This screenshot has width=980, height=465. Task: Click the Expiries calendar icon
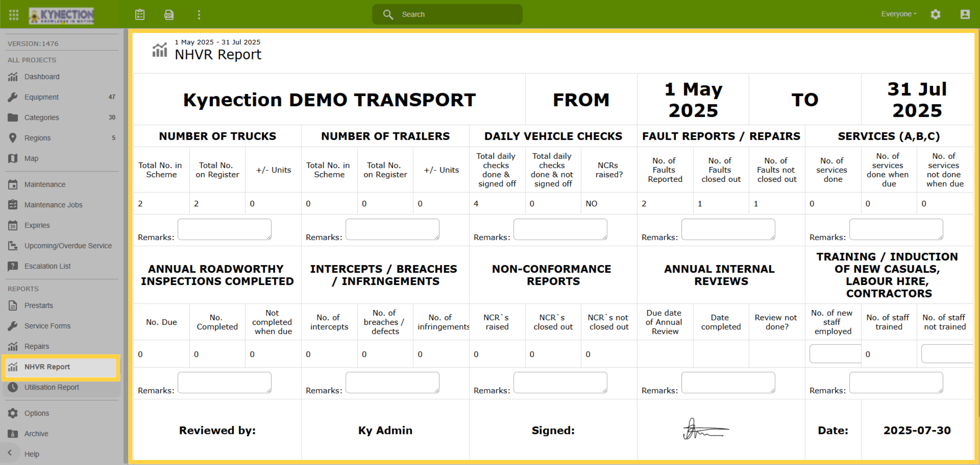pos(13,226)
